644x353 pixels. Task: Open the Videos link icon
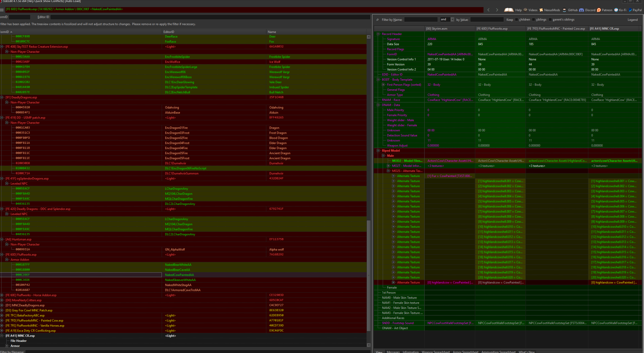pyautogui.click(x=526, y=10)
